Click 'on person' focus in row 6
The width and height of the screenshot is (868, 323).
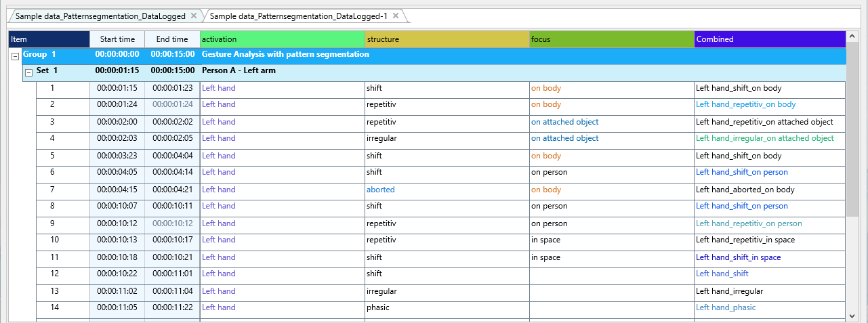(550, 172)
